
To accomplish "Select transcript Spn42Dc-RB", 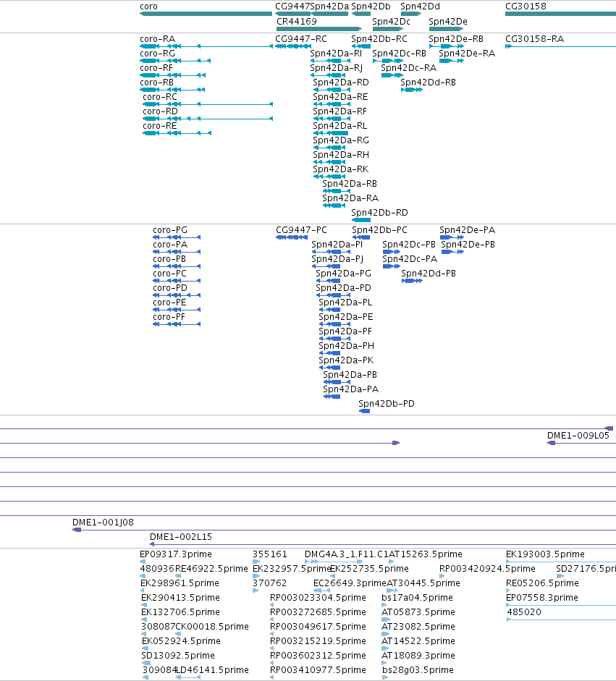I will click(x=387, y=61).
